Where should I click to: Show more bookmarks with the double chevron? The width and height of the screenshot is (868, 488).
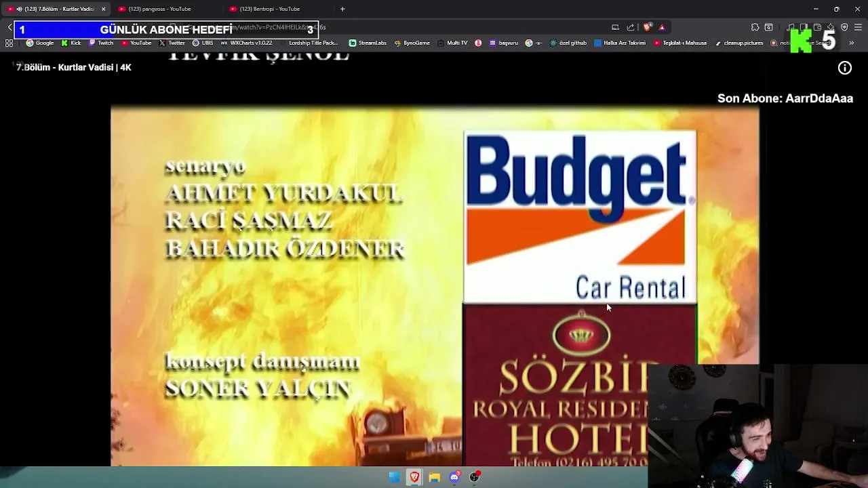click(851, 43)
